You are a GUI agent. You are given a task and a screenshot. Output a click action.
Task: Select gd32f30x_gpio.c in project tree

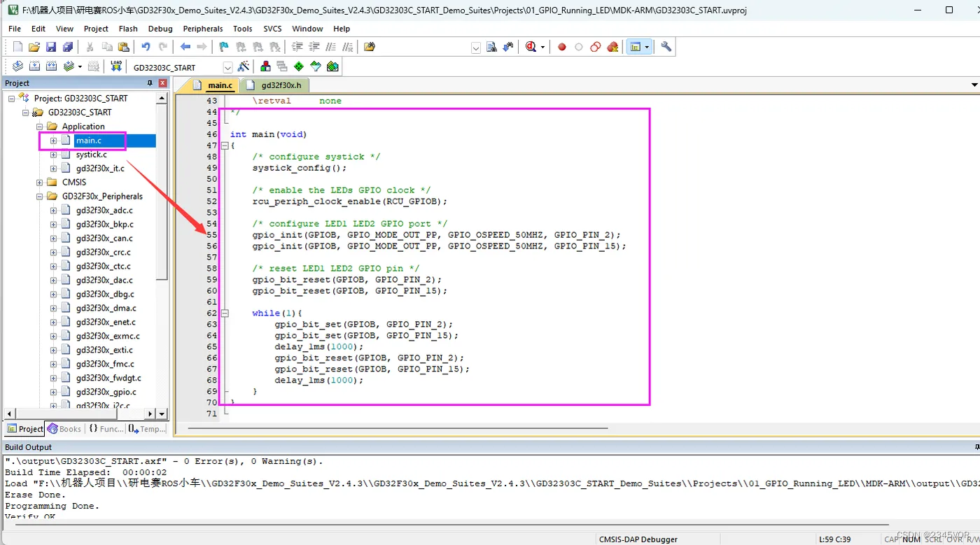[106, 392]
